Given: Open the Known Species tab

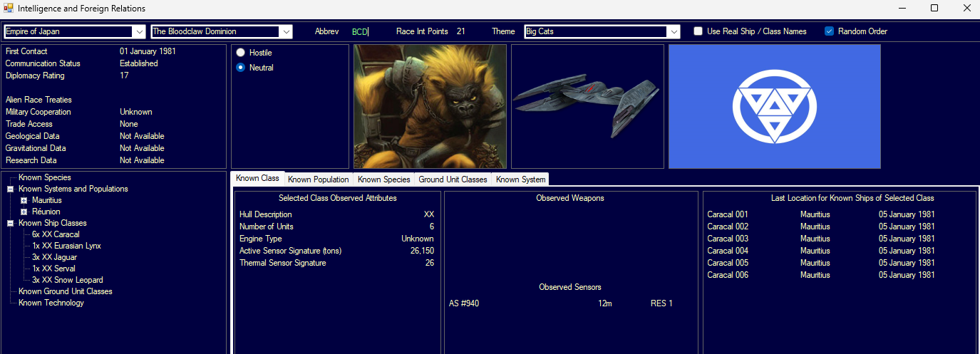Looking at the screenshot, I should (x=384, y=179).
